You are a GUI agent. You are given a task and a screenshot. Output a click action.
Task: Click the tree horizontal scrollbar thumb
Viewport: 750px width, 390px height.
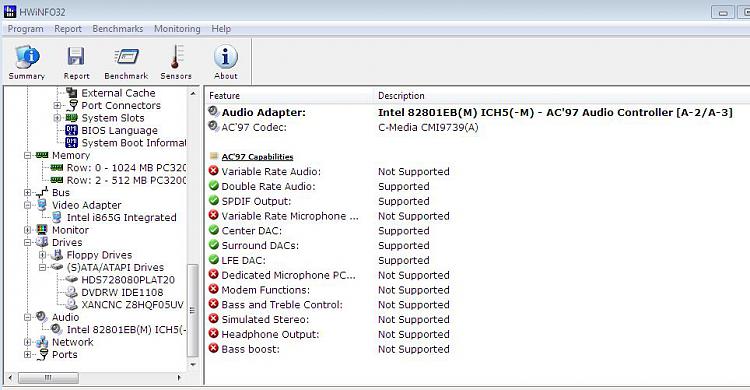pyautogui.click(x=48, y=378)
